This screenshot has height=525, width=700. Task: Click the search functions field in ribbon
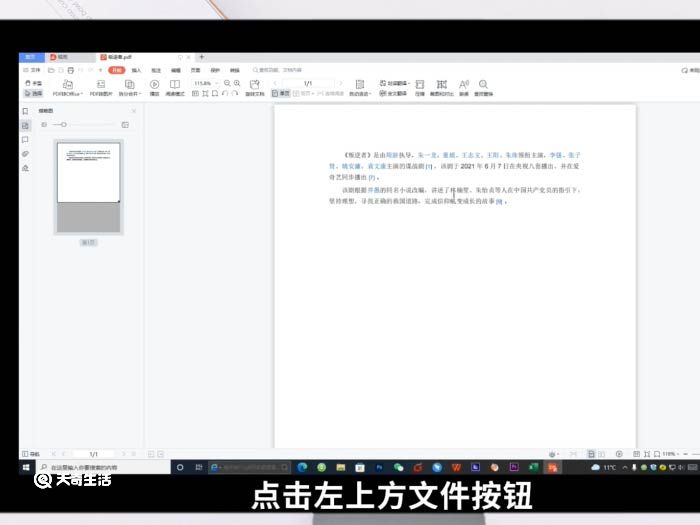tap(278, 70)
